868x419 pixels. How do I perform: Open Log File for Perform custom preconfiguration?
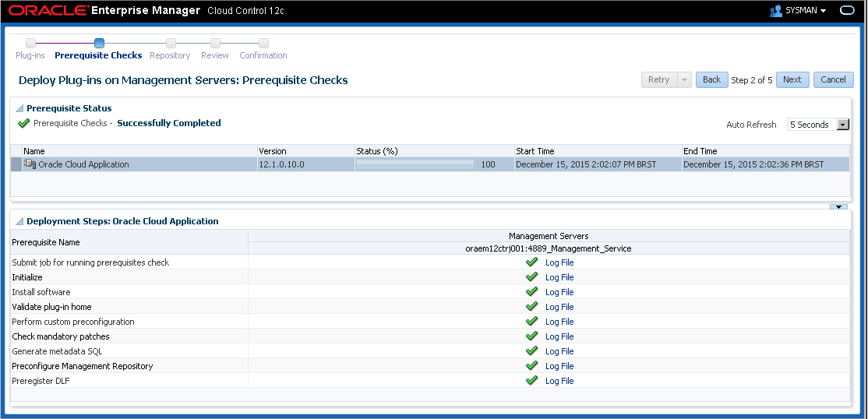click(559, 322)
